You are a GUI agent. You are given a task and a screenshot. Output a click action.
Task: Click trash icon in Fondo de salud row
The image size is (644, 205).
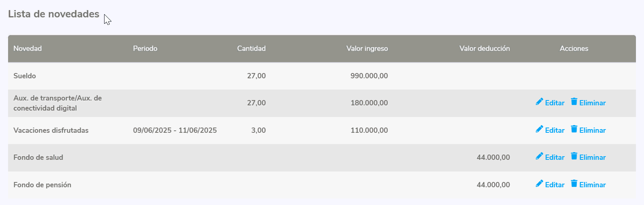coord(574,156)
